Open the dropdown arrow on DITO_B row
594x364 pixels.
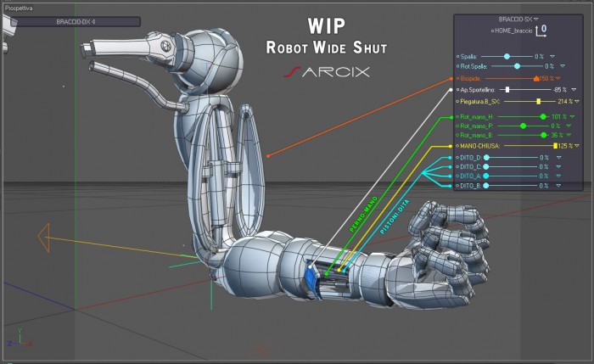tap(558, 186)
